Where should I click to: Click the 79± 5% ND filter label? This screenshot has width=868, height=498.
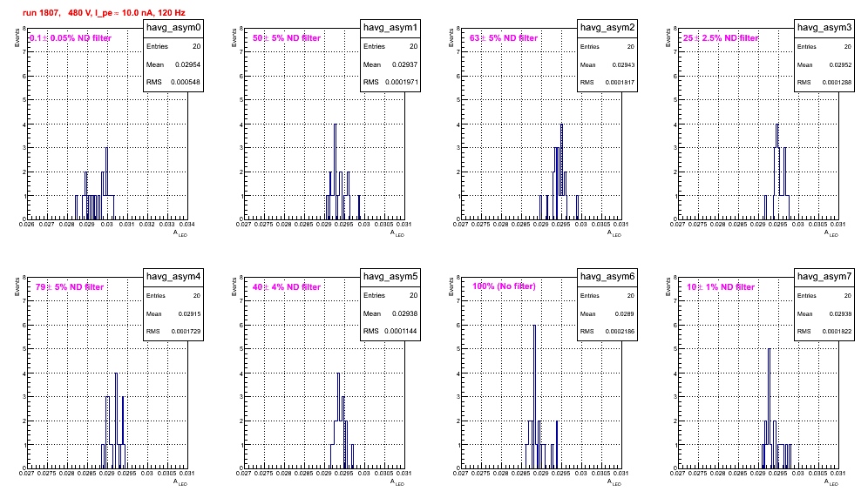click(70, 287)
